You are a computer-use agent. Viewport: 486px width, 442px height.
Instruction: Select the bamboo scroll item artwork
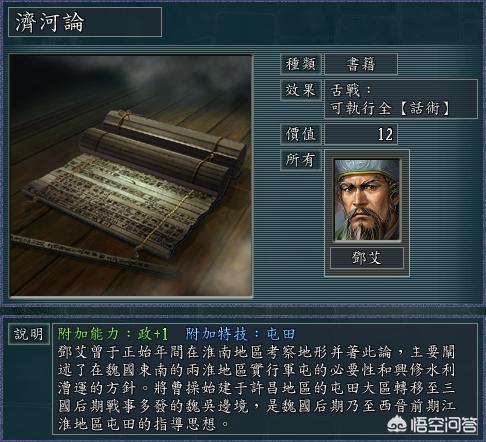[x=131, y=176]
